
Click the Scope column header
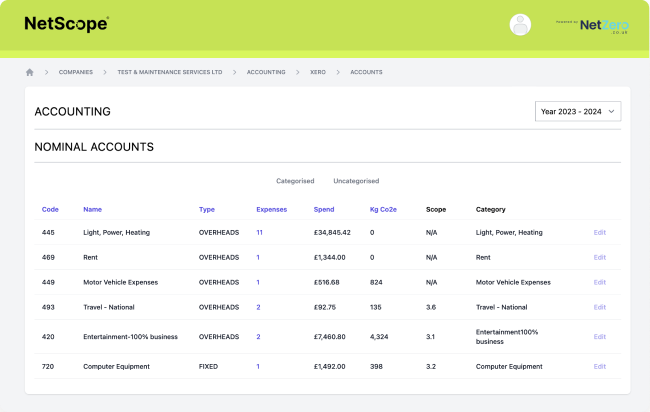[x=436, y=209]
